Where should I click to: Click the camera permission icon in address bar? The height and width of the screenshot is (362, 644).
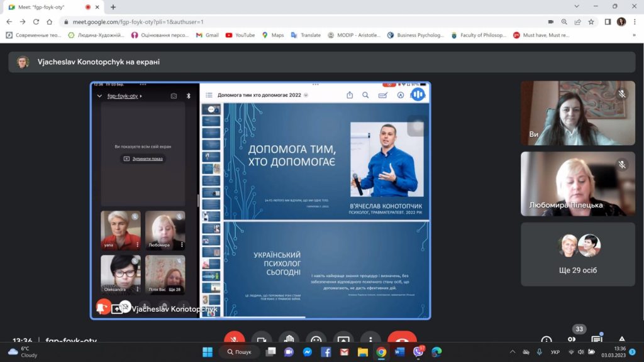(550, 21)
